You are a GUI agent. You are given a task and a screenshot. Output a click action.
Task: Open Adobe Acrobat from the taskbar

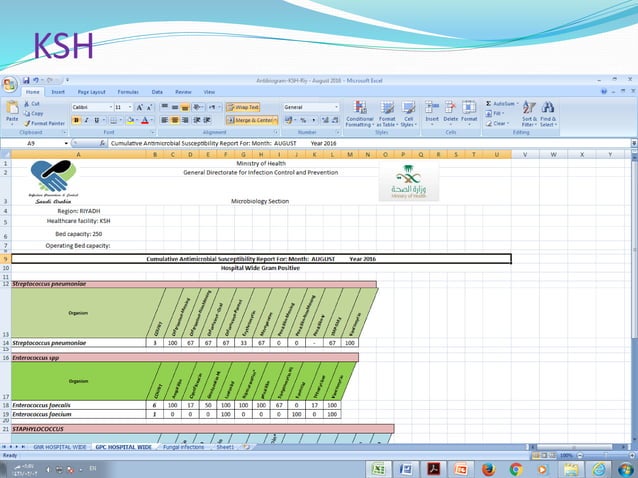click(x=435, y=468)
